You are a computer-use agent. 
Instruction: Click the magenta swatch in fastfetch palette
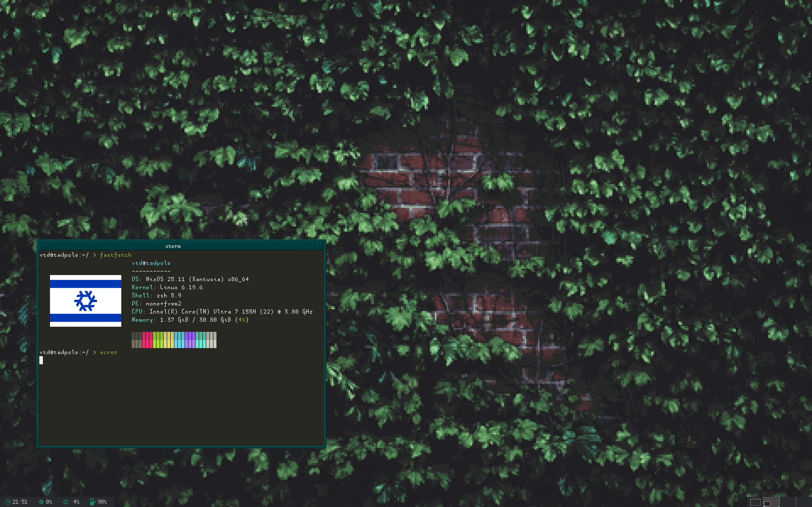(x=148, y=340)
